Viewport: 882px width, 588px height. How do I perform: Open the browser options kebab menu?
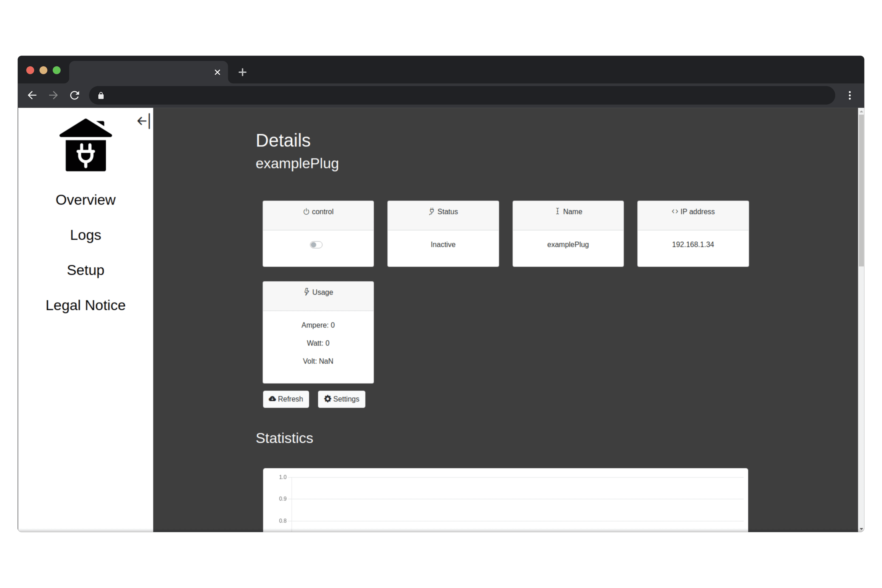(x=850, y=95)
